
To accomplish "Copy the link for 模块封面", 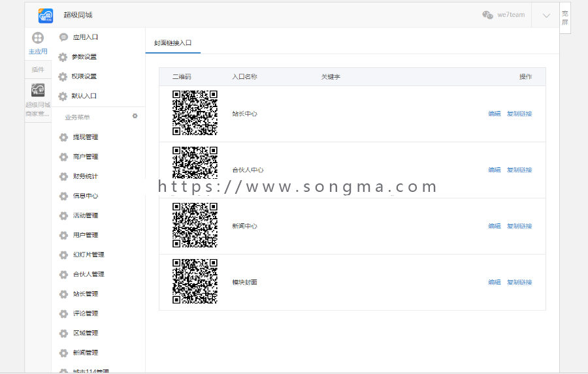I will pyautogui.click(x=519, y=282).
